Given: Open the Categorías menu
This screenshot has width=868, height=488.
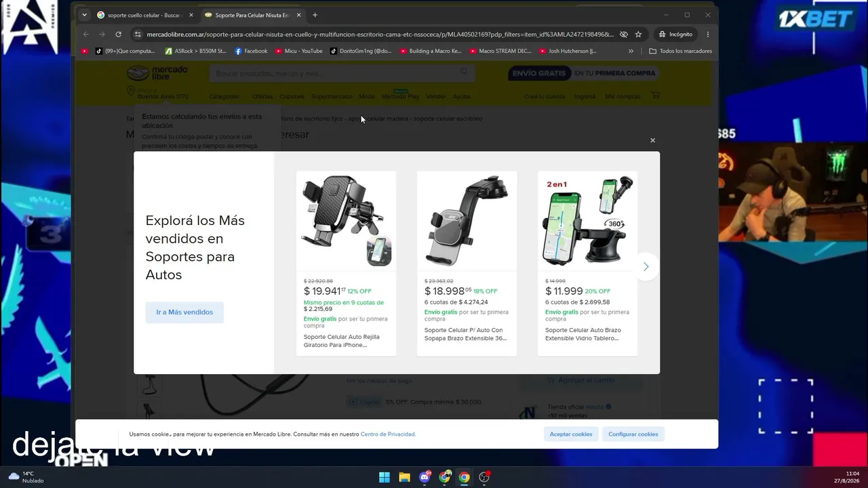Looking at the screenshot, I should click(x=225, y=96).
